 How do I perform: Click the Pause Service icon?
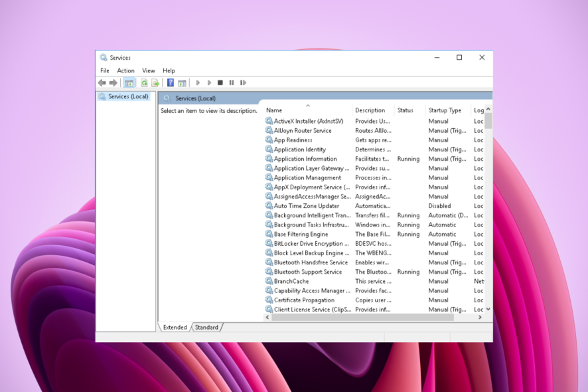(232, 82)
